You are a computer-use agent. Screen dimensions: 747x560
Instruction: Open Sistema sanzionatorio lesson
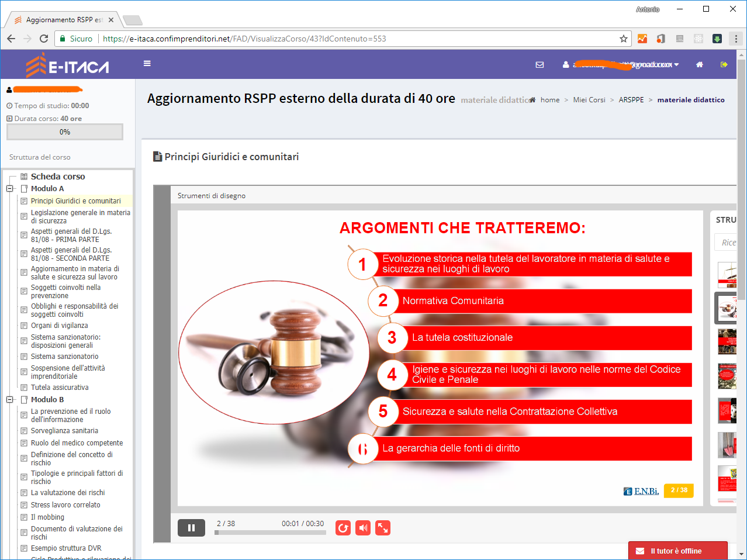(x=64, y=357)
